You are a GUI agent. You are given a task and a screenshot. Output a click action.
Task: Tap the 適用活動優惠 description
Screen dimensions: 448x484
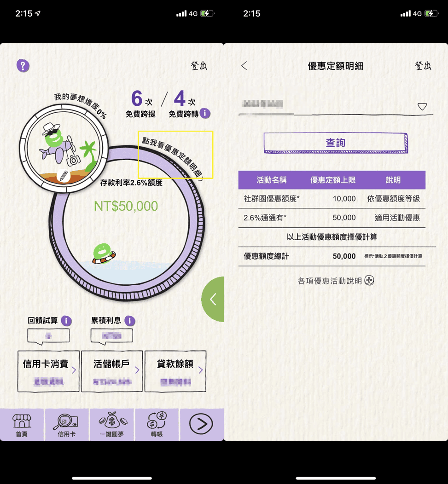(397, 218)
